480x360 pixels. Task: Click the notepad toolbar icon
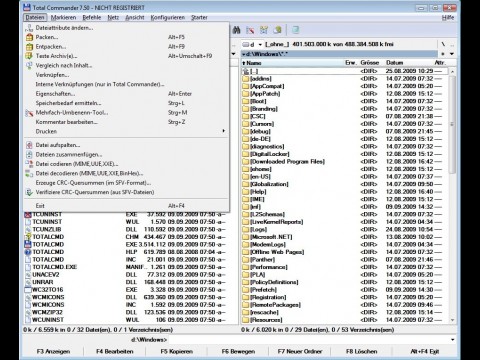[295, 30]
